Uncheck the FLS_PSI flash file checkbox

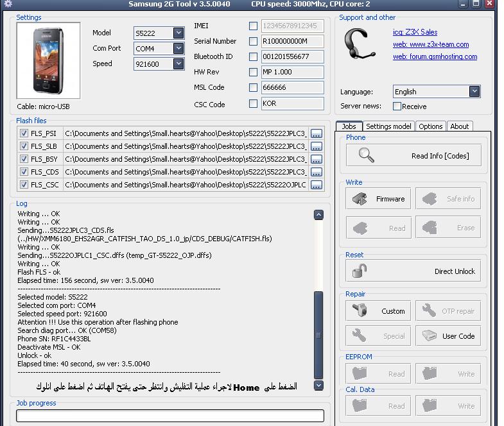point(24,133)
